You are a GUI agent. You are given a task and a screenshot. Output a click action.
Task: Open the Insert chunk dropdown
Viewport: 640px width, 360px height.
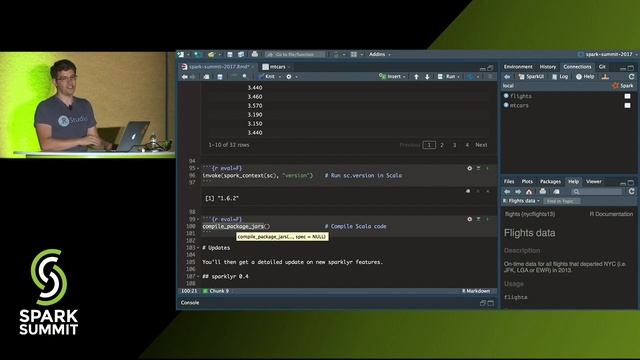tap(392, 77)
